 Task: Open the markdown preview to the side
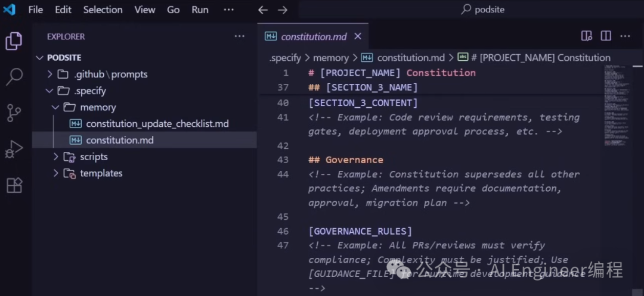pyautogui.click(x=587, y=36)
